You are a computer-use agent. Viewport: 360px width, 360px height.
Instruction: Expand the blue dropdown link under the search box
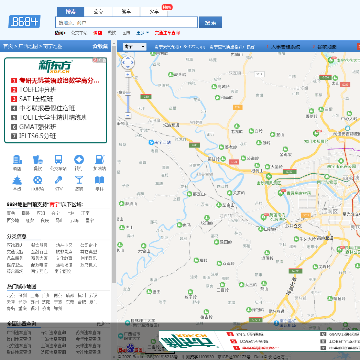(x=142, y=33)
